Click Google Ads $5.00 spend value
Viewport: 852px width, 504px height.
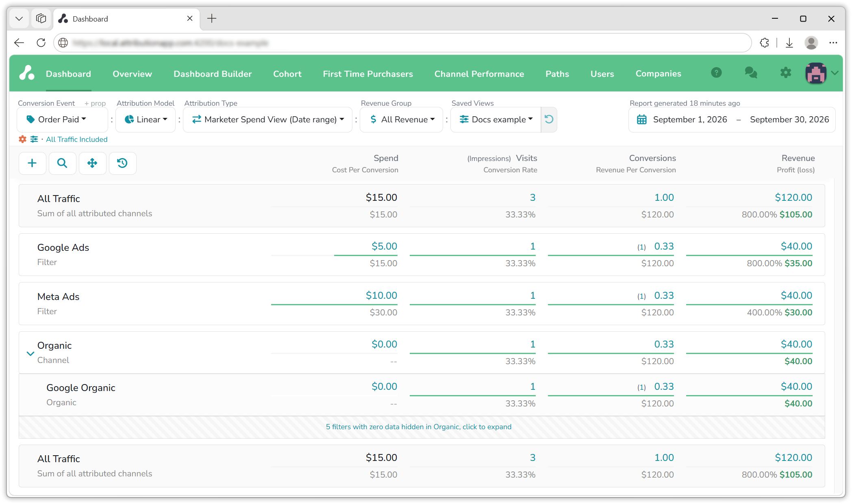click(384, 246)
